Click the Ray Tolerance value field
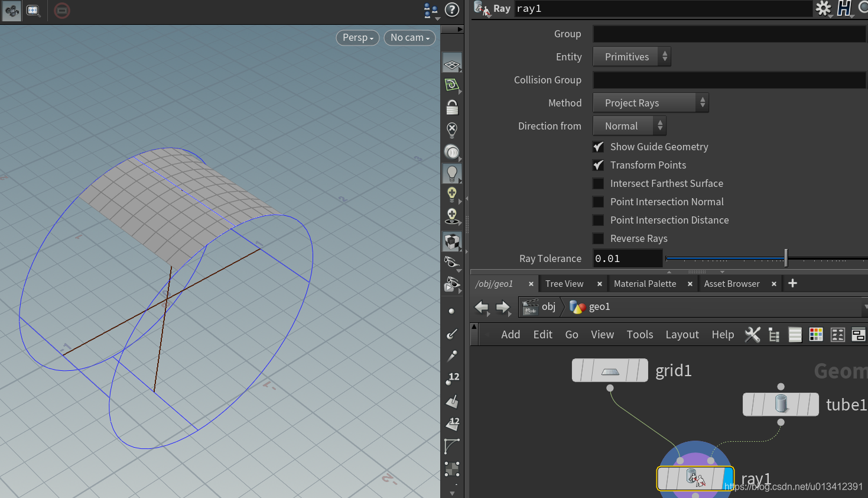Screen dimensions: 868x498 point(628,258)
